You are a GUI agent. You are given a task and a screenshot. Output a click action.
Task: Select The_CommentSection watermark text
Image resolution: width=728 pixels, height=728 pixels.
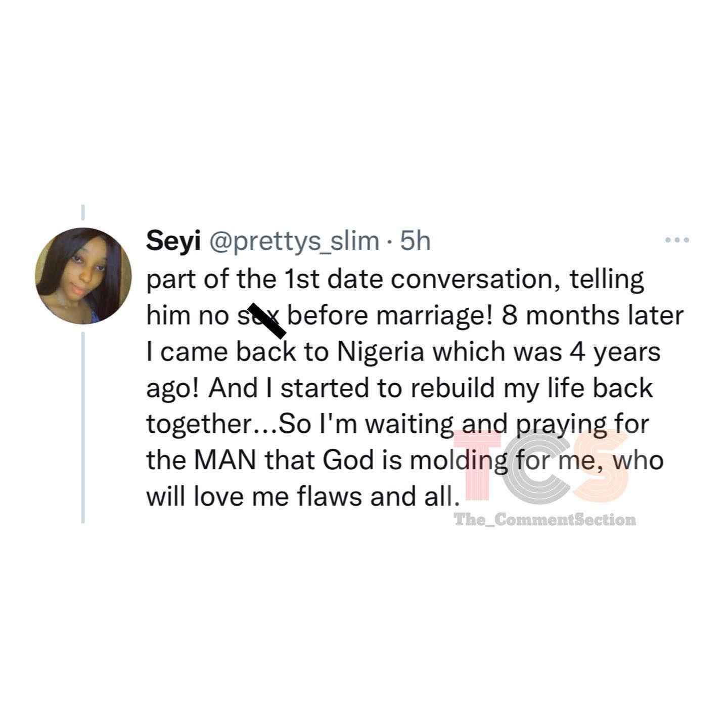click(545, 519)
